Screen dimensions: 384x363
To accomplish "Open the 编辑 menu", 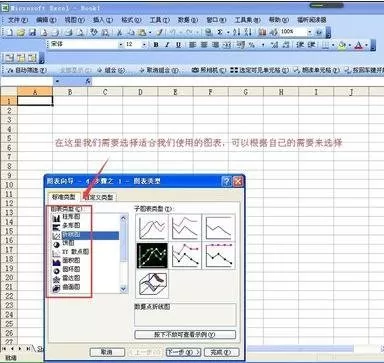I will (x=46, y=20).
